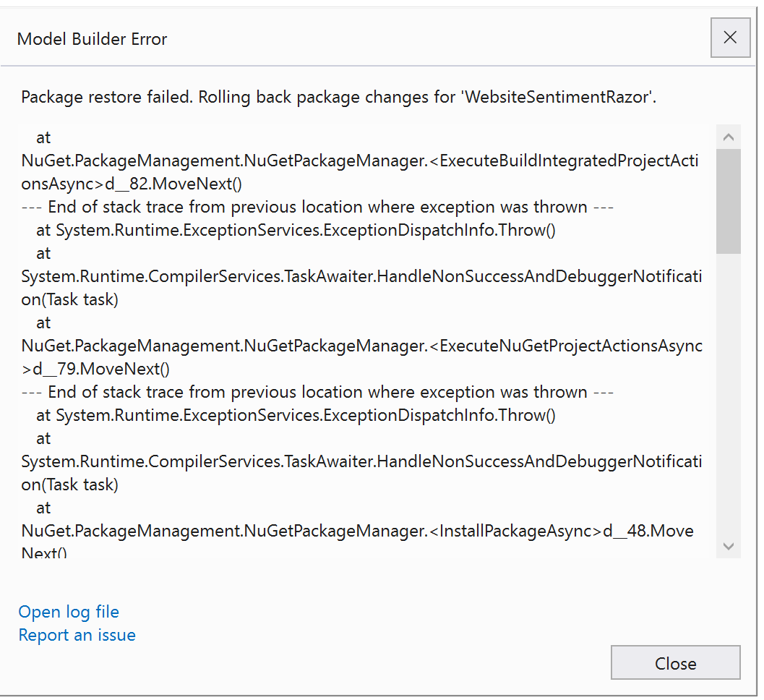Report an issue about this error

tap(77, 635)
